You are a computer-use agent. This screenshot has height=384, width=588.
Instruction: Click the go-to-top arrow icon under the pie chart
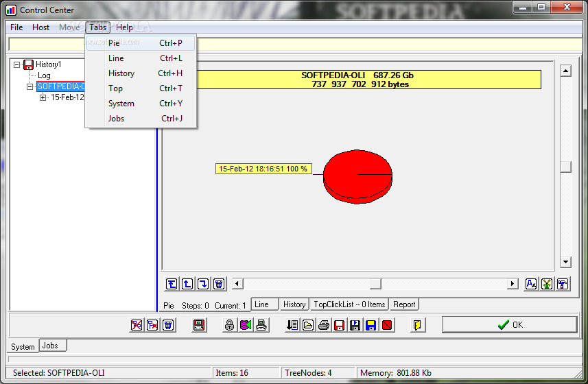(x=172, y=284)
